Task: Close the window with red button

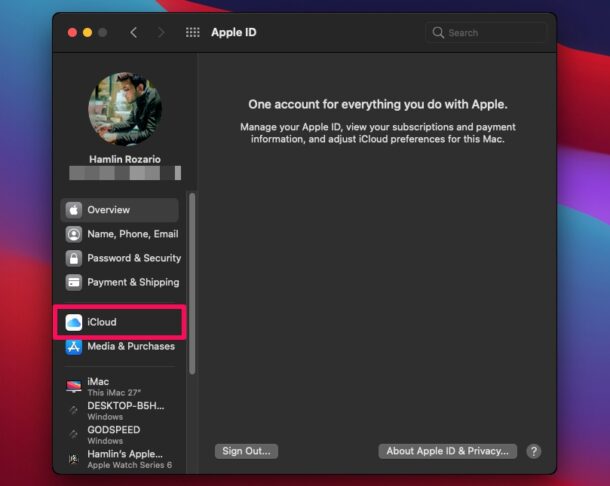Action: (72, 33)
